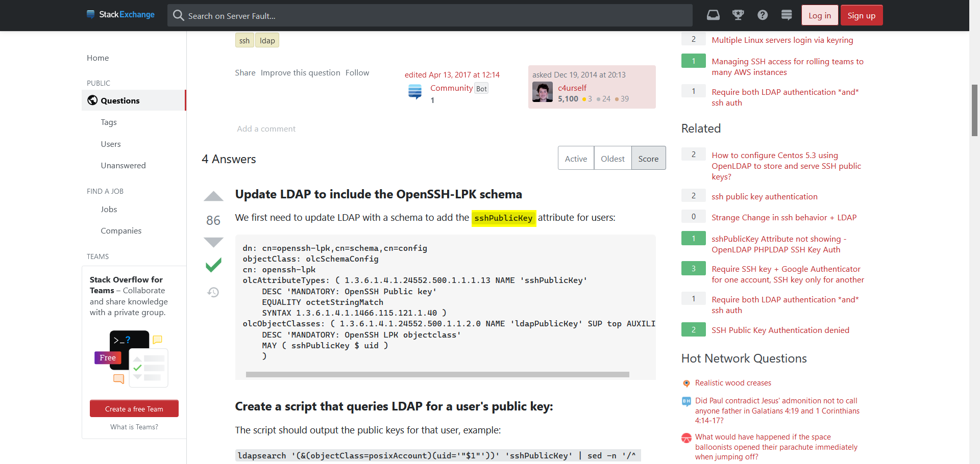The height and width of the screenshot is (464, 980).
Task: Click the code block horizontal scrollbar
Action: 437,374
